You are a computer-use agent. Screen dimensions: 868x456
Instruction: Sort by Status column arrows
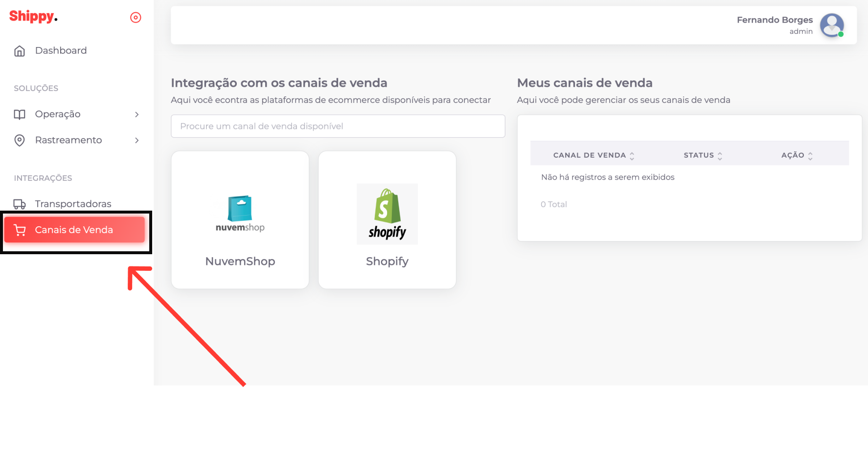(720, 156)
